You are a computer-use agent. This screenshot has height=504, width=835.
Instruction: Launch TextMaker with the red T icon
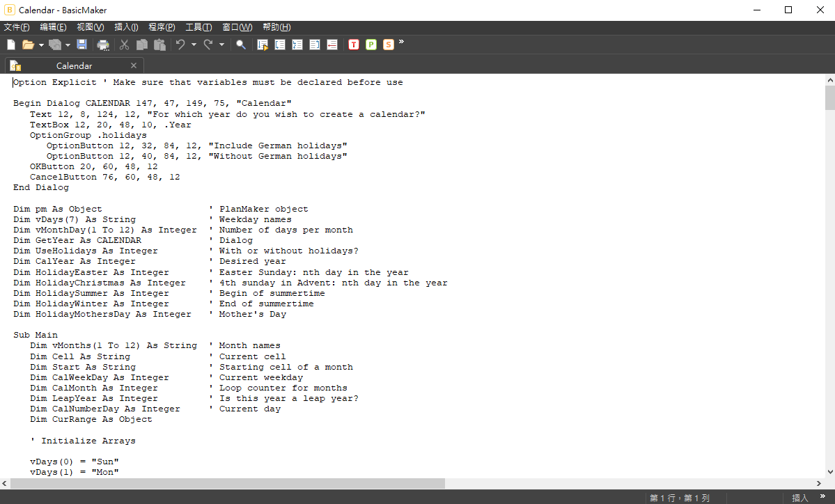pos(354,45)
